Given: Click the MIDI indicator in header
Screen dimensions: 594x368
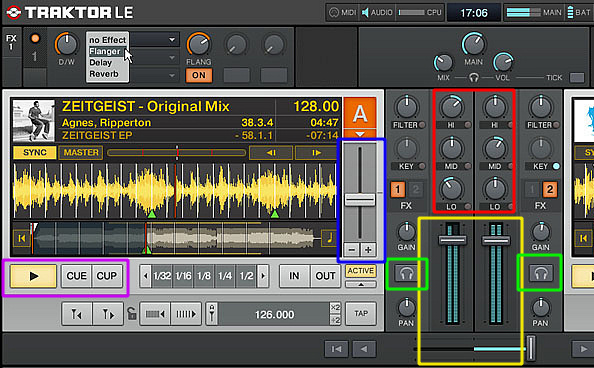Looking at the screenshot, I should click(x=342, y=13).
